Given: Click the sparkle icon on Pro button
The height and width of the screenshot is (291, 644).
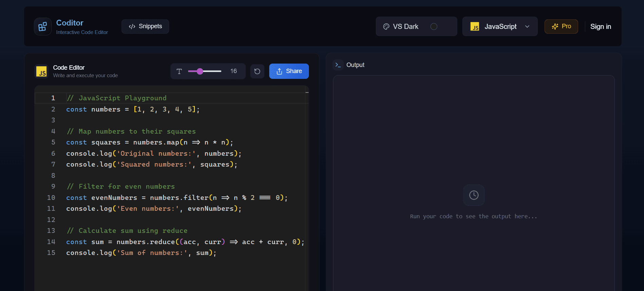Looking at the screenshot, I should [x=555, y=27].
